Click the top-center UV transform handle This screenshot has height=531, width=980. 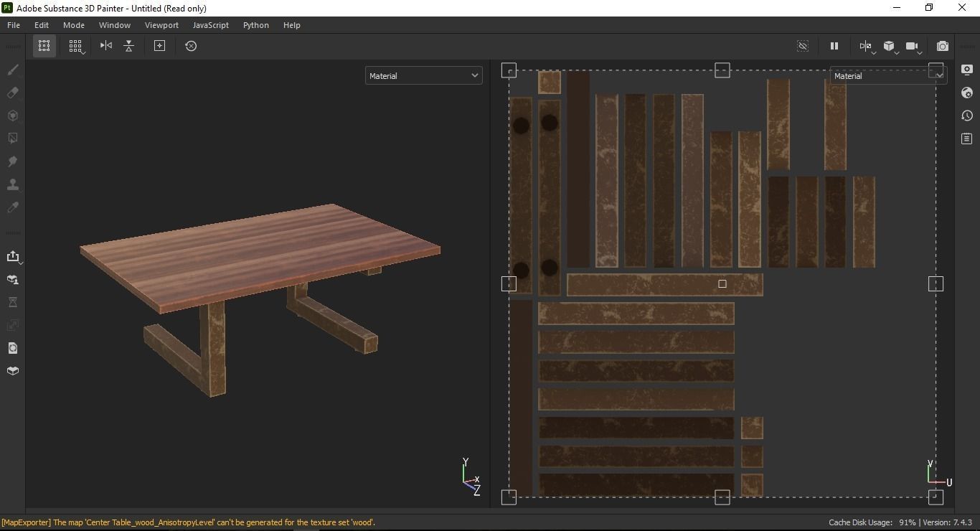pyautogui.click(x=722, y=70)
